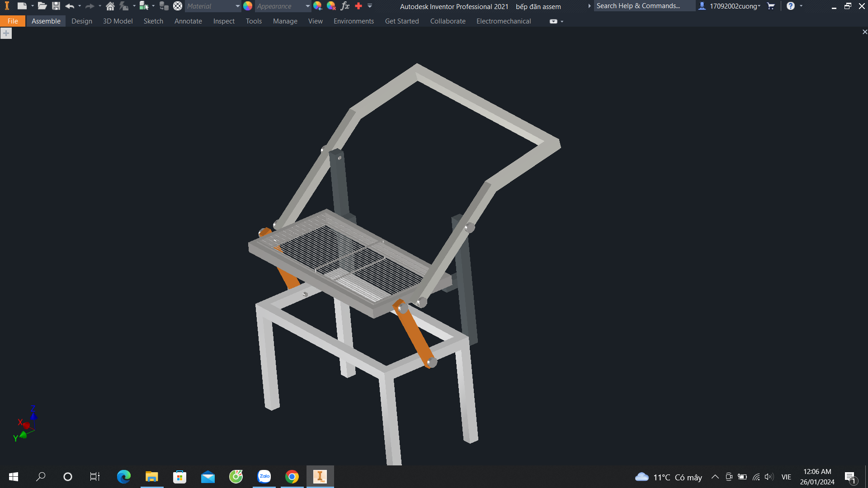Open the fx Parameters dialog
This screenshot has width=868, height=488.
pos(345,6)
